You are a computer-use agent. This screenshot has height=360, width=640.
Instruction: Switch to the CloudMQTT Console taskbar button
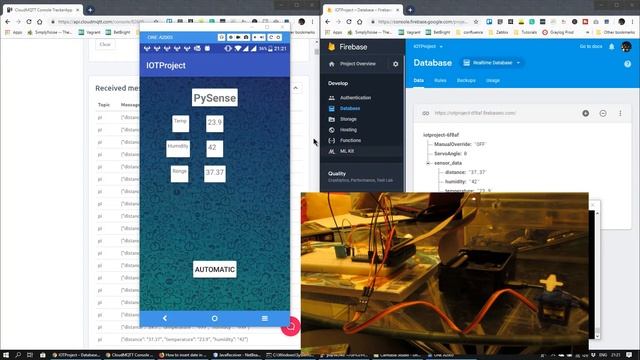[129, 355]
